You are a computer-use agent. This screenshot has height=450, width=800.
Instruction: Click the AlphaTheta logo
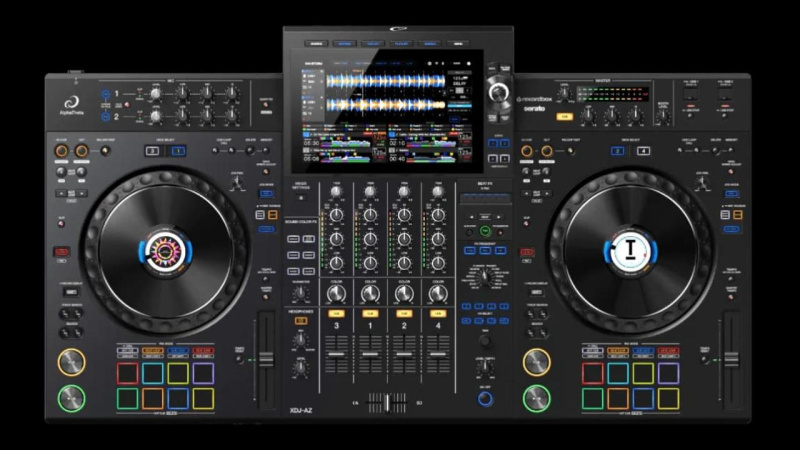tap(71, 106)
